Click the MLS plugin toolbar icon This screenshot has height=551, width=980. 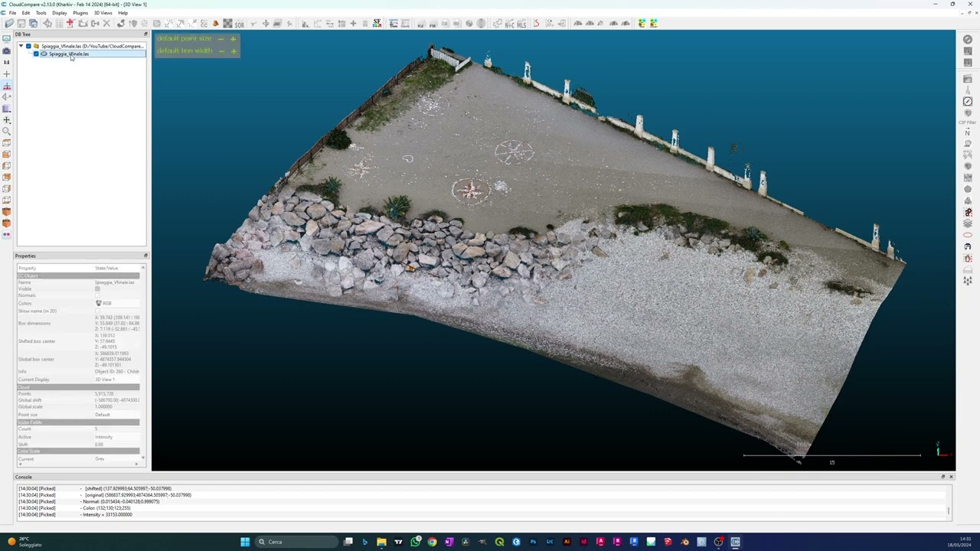pos(522,23)
